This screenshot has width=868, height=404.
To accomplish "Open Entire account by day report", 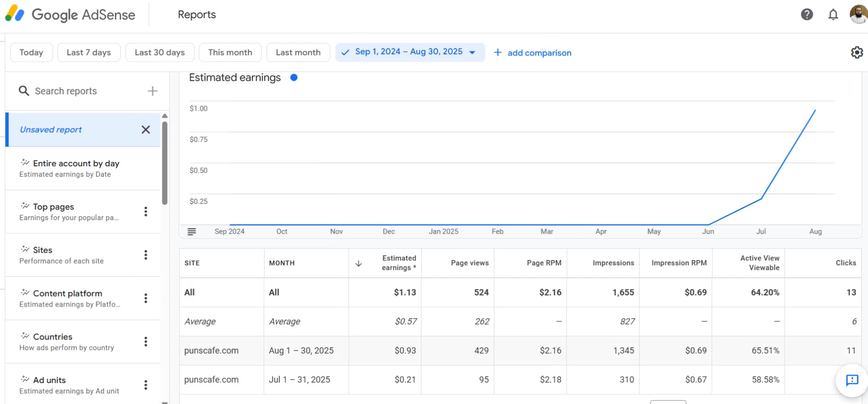I will [x=83, y=168].
